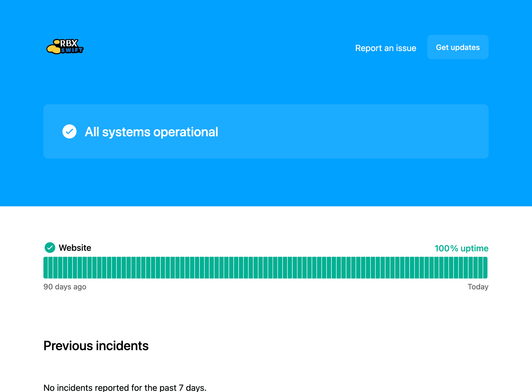Click the Today label under the uptime chart
Screen dimensions: 532x392
coord(478,287)
